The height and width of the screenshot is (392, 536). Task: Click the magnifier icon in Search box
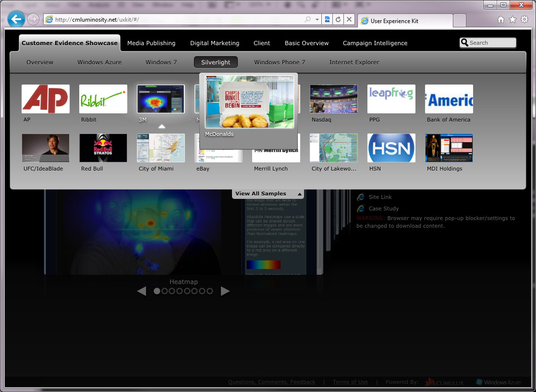464,43
